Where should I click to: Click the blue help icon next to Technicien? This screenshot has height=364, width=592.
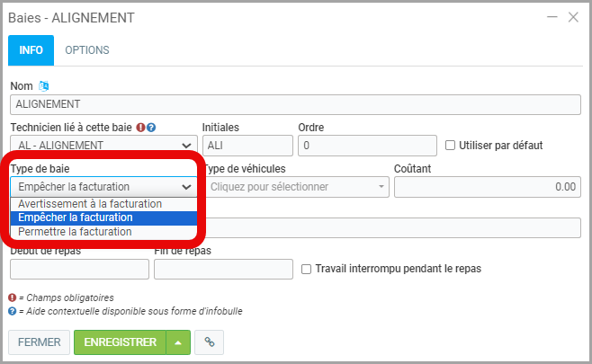[152, 128]
